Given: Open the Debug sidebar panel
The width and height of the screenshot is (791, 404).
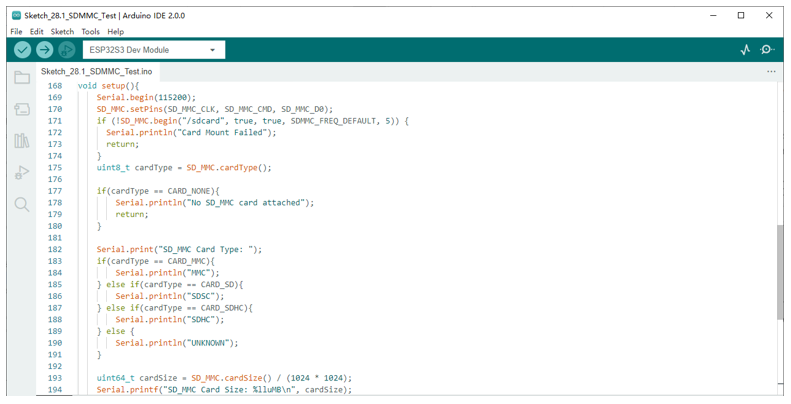Looking at the screenshot, I should [x=22, y=172].
